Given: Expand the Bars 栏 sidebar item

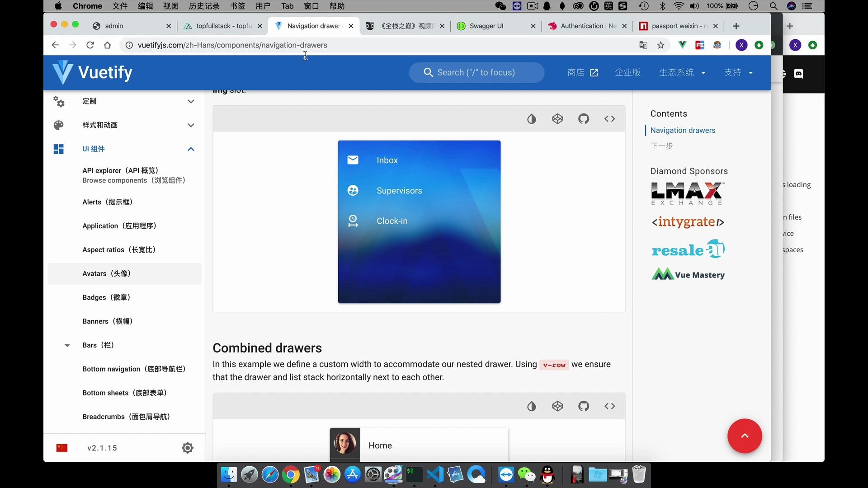Looking at the screenshot, I should tap(67, 345).
